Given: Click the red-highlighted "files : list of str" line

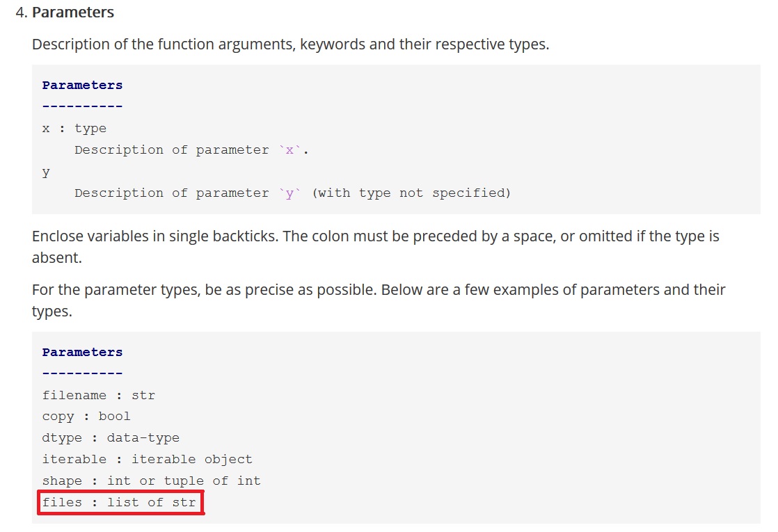Looking at the screenshot, I should (x=119, y=502).
